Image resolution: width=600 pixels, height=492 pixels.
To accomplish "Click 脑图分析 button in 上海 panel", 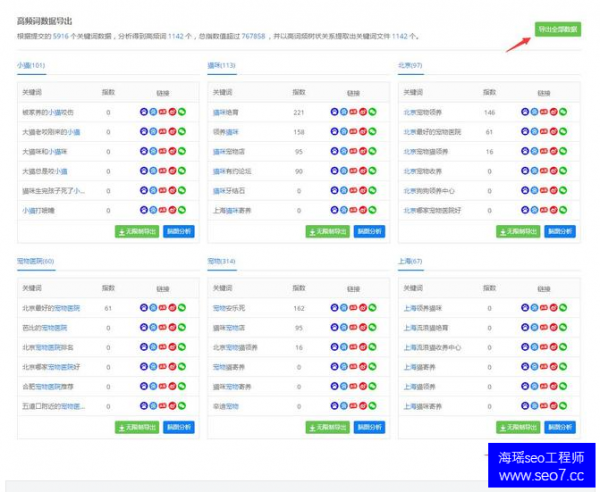I will [x=560, y=427].
